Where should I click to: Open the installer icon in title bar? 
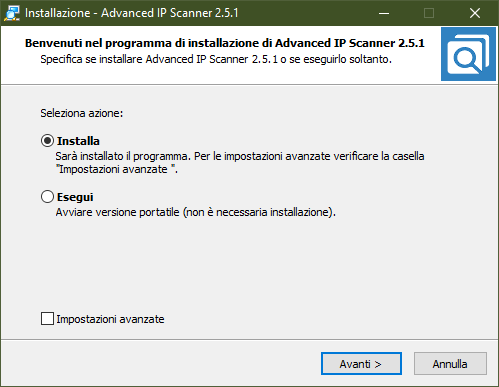click(12, 13)
